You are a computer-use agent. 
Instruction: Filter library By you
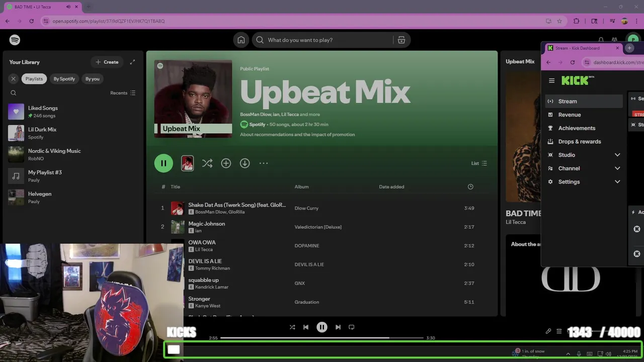coord(92,78)
